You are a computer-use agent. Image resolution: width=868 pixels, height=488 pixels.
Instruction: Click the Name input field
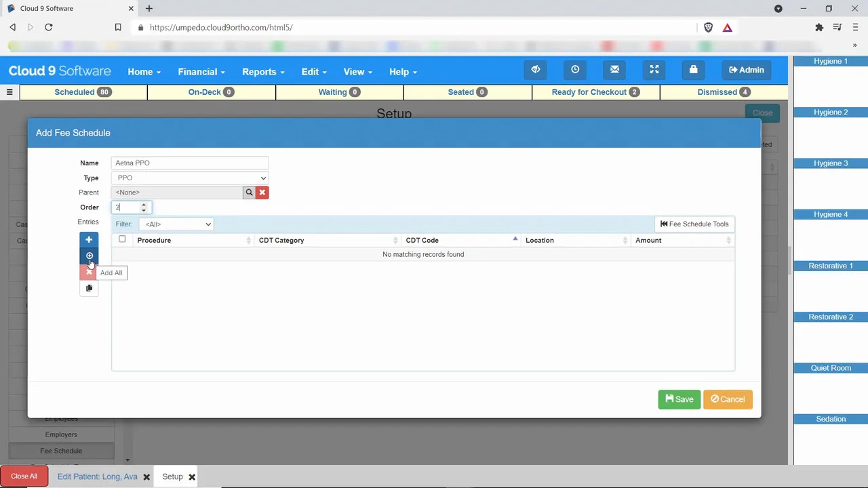(x=190, y=163)
